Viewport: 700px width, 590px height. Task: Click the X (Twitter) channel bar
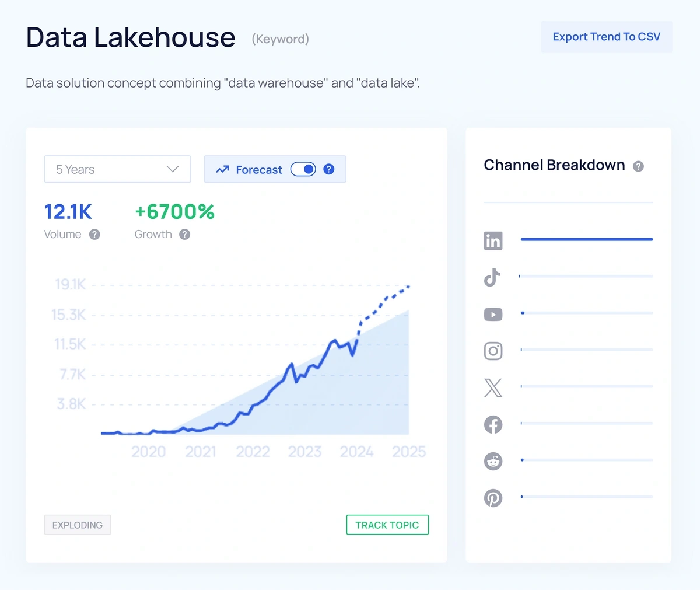[586, 386]
